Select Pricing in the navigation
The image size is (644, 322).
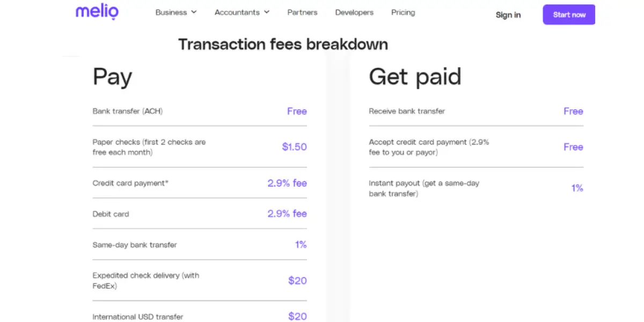click(x=403, y=12)
